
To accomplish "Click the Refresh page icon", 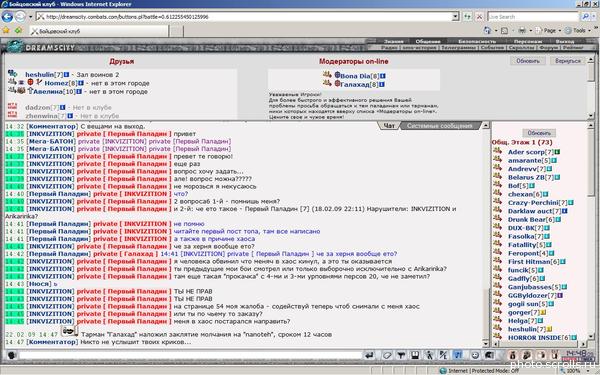I will point(467,17).
